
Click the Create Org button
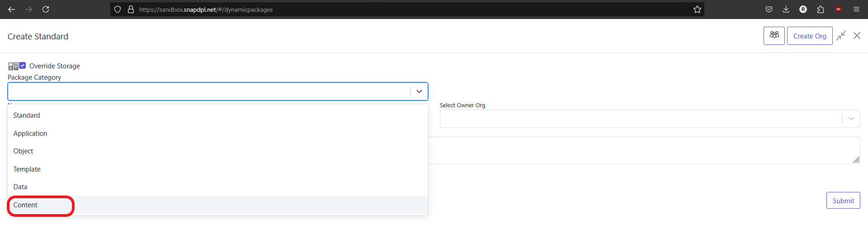click(810, 36)
